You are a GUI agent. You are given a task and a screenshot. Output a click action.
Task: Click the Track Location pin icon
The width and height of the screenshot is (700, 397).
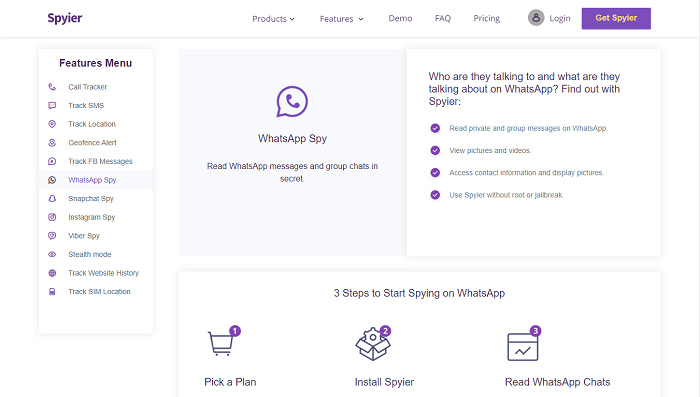52,124
